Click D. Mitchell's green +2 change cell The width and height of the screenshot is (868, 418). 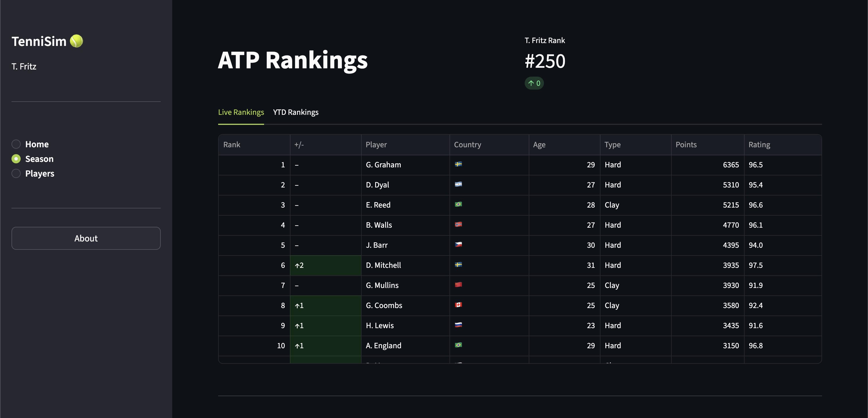tap(325, 265)
